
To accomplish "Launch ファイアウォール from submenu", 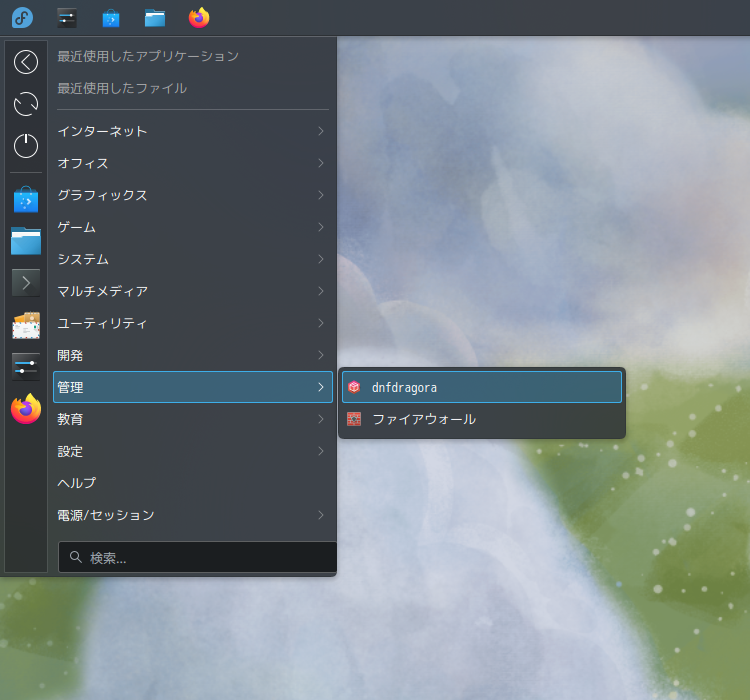I will point(482,419).
